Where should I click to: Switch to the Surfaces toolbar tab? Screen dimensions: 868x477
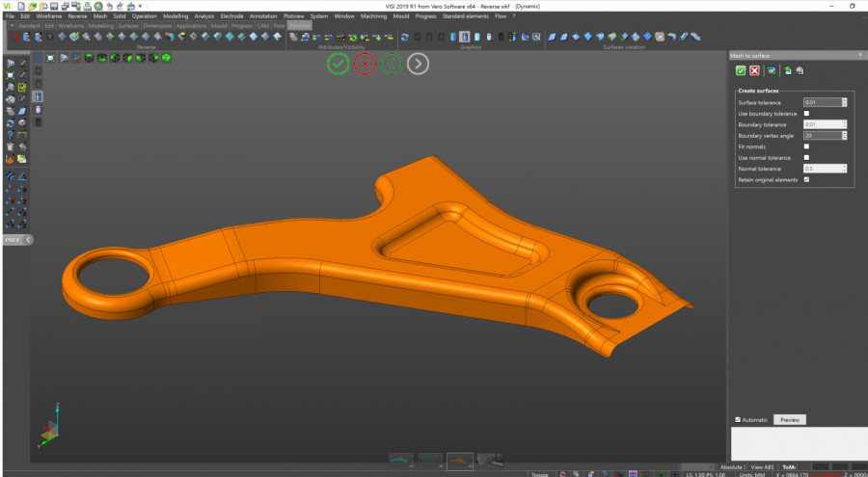(128, 26)
